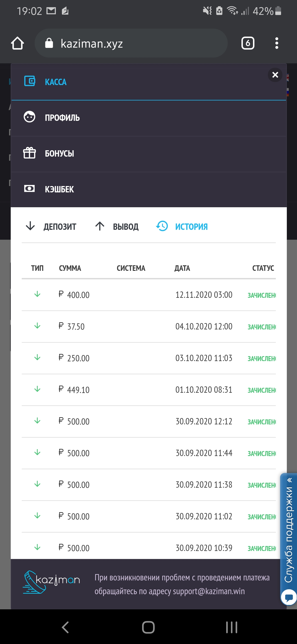Open the browser tabs counter
This screenshot has height=644, width=297.
point(248,43)
